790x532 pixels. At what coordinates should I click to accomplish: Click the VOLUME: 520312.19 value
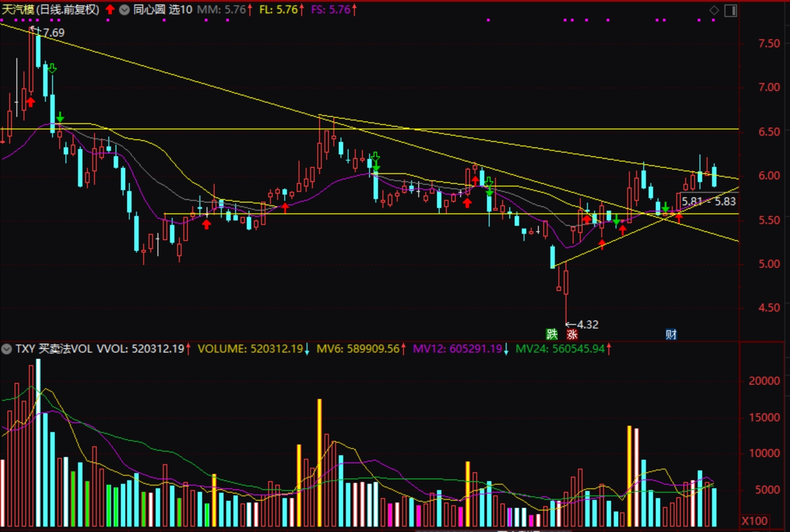click(x=250, y=349)
